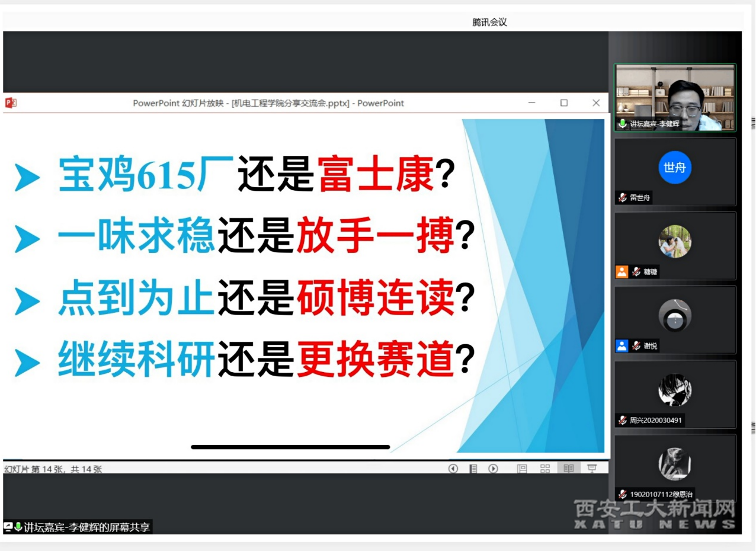Click the previous slide arrow button
This screenshot has width=756, height=551.
[453, 469]
